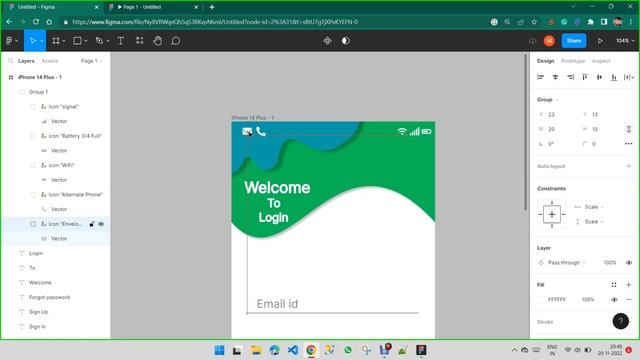This screenshot has width=640, height=360.
Task: Click the Present play button
Action: click(x=600, y=41)
